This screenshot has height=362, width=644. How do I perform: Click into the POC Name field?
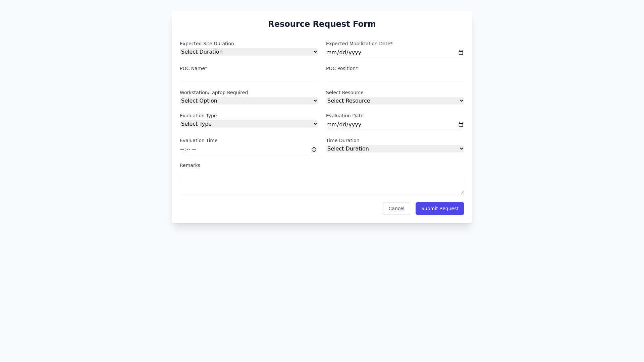point(249,77)
